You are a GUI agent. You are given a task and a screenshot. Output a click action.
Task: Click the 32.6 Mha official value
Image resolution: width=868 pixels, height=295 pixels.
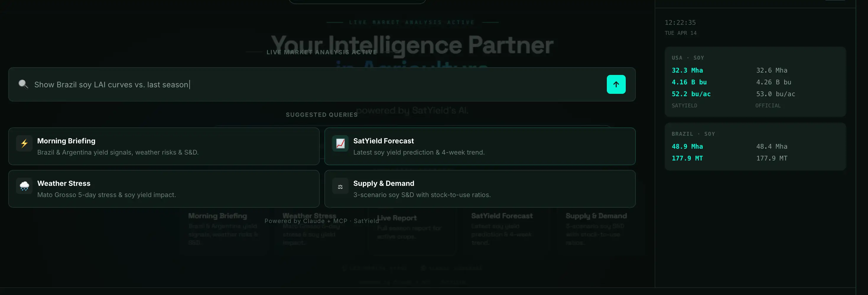772,70
